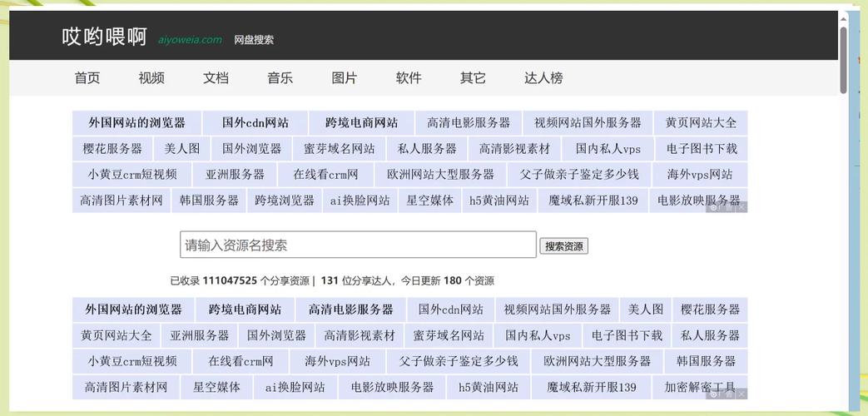Open 电子图书下载 link above the search box
The width and height of the screenshot is (868, 416).
(702, 149)
